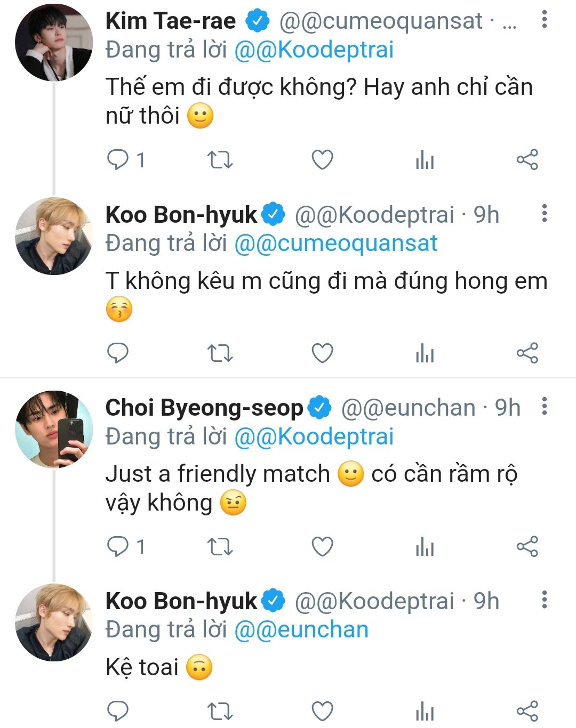View Kim Tae-rae's profile avatar
The image size is (576, 728).
(54, 43)
